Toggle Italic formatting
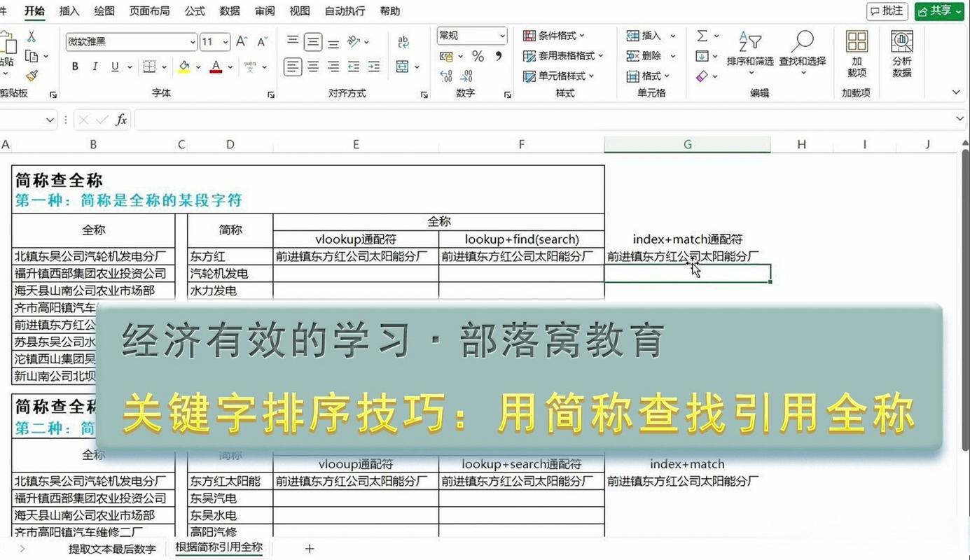Image resolution: width=970 pixels, height=560 pixels. pos(95,66)
